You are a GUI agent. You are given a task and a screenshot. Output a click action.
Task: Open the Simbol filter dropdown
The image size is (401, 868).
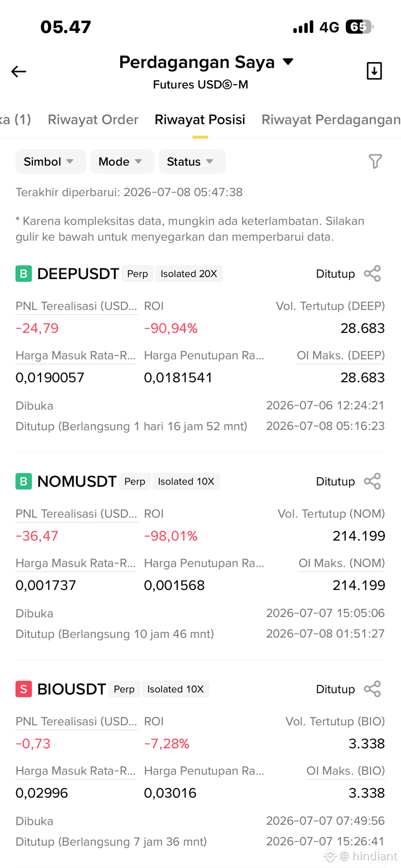50,161
